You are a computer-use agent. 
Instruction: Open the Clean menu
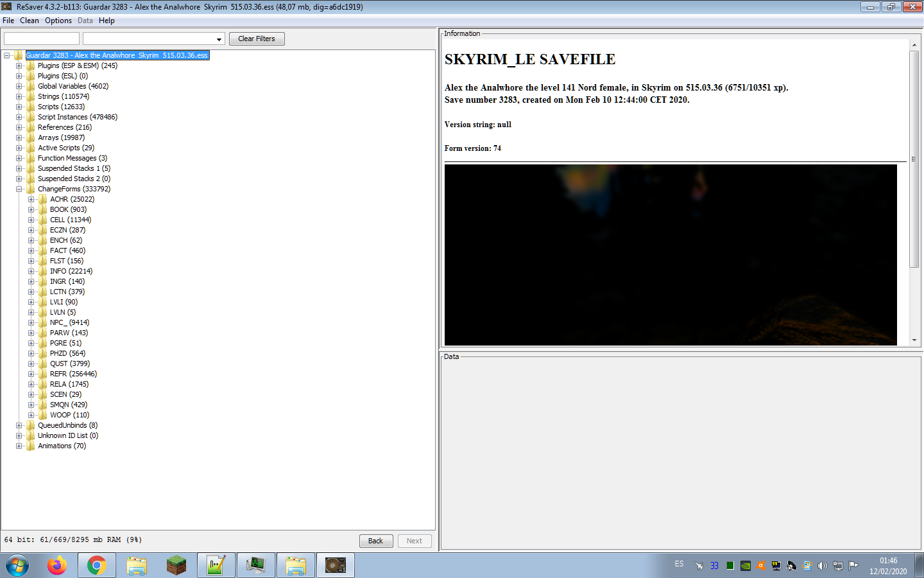[30, 21]
